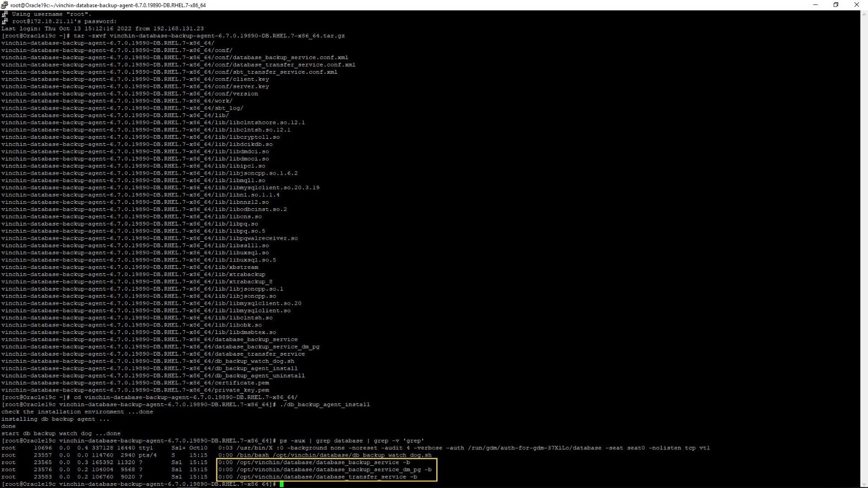The width and height of the screenshot is (868, 488).
Task: Select the conf/database_backup_service.conf.xml line
Action: click(175, 57)
